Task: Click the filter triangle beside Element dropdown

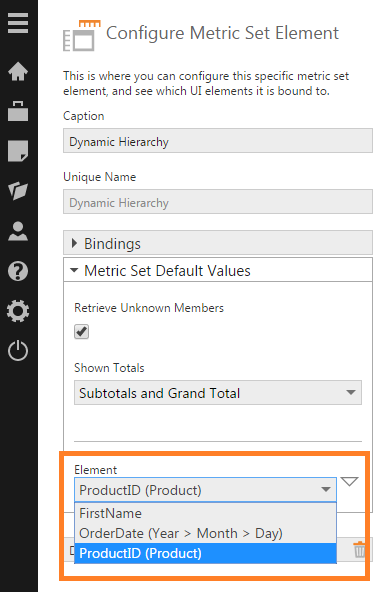Action: 349,481
